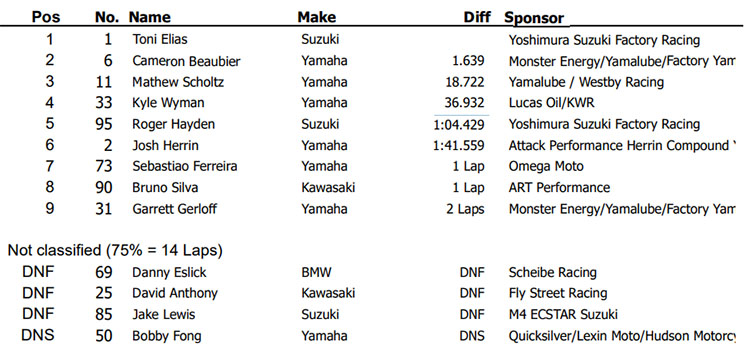Screen dimensions: 745x361
Task: Select rider name Toni Elias
Action: click(160, 39)
